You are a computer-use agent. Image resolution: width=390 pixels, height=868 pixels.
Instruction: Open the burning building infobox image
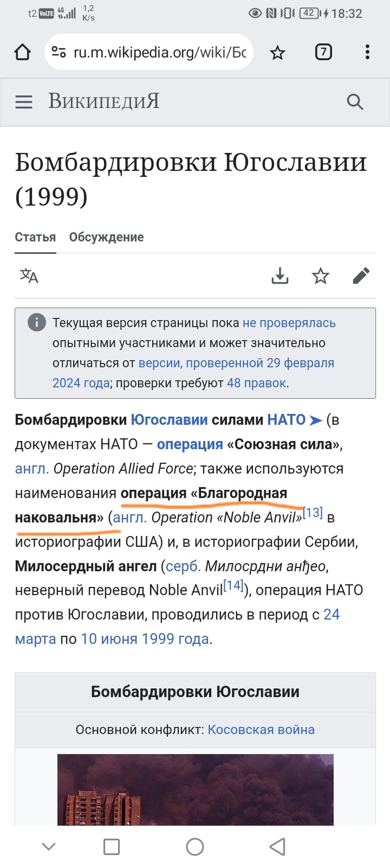(195, 789)
